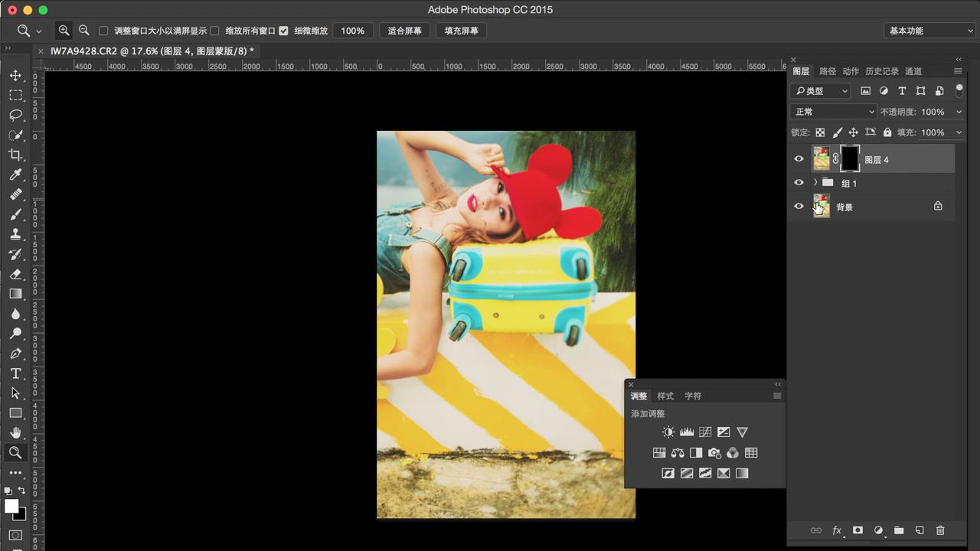Hide 背景 layer visibility
980x551 pixels.
(799, 207)
